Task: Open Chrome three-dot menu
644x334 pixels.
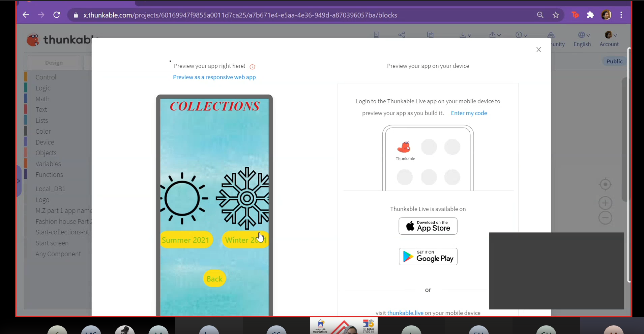Action: [x=621, y=15]
